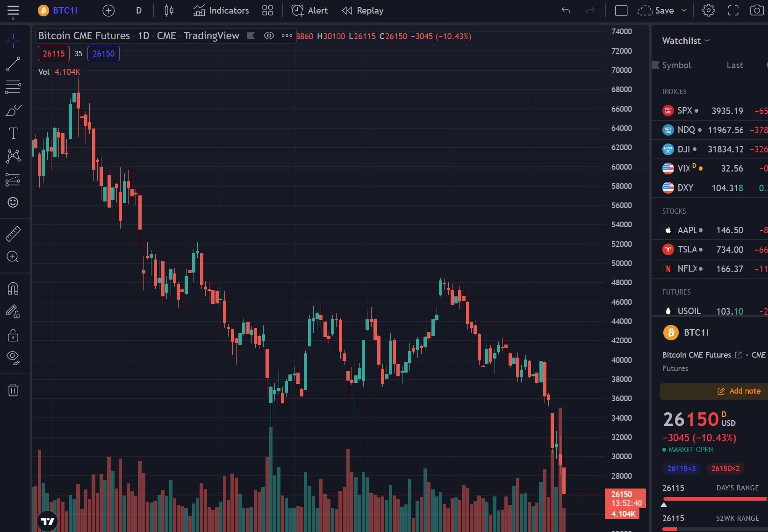The image size is (768, 532).
Task: Toggle lock all drawing tools
Action: tap(13, 335)
